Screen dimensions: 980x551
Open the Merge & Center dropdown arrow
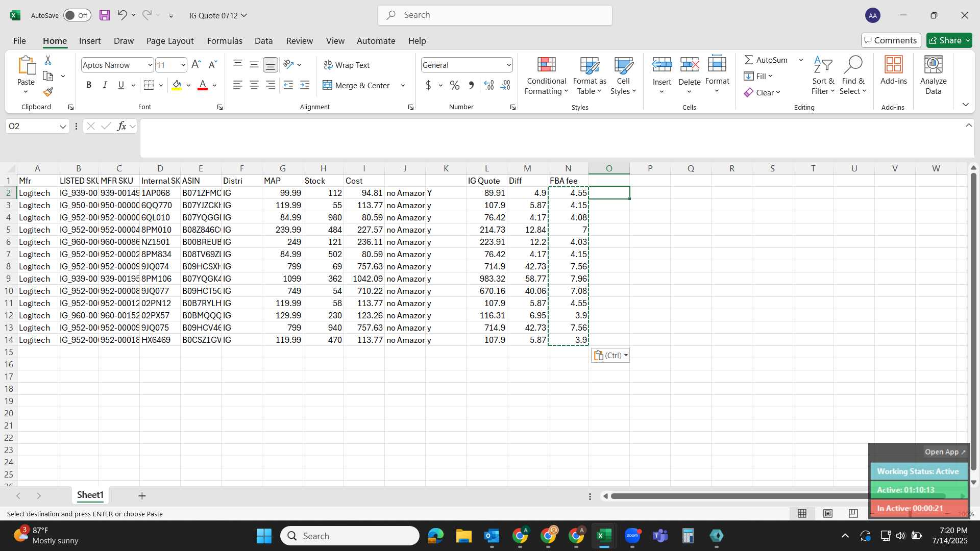pos(403,85)
